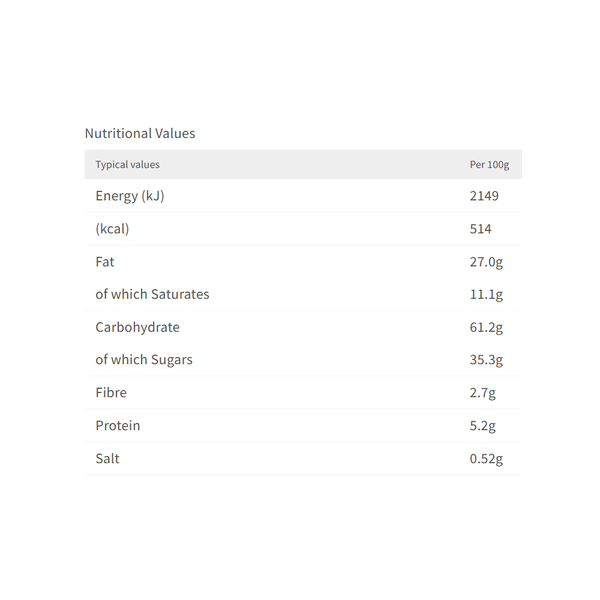Click the Per 100g column header
The width and height of the screenshot is (600, 600).
click(489, 165)
